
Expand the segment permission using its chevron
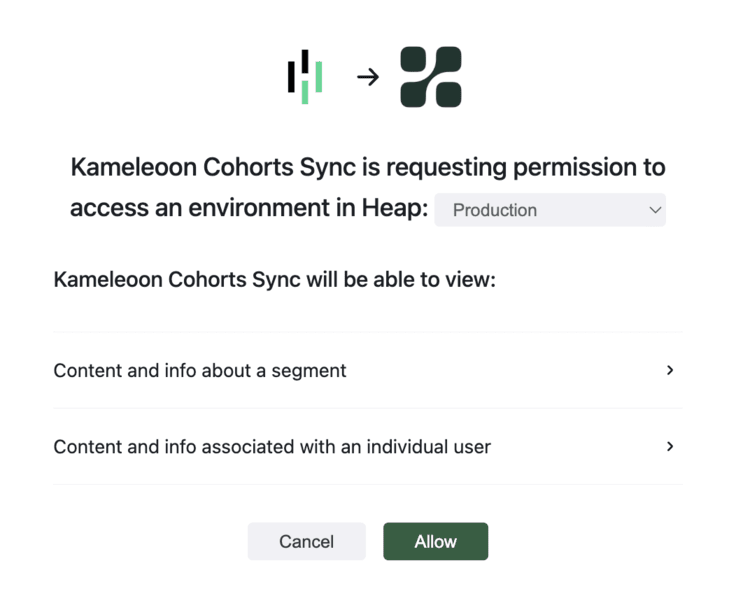(x=670, y=370)
